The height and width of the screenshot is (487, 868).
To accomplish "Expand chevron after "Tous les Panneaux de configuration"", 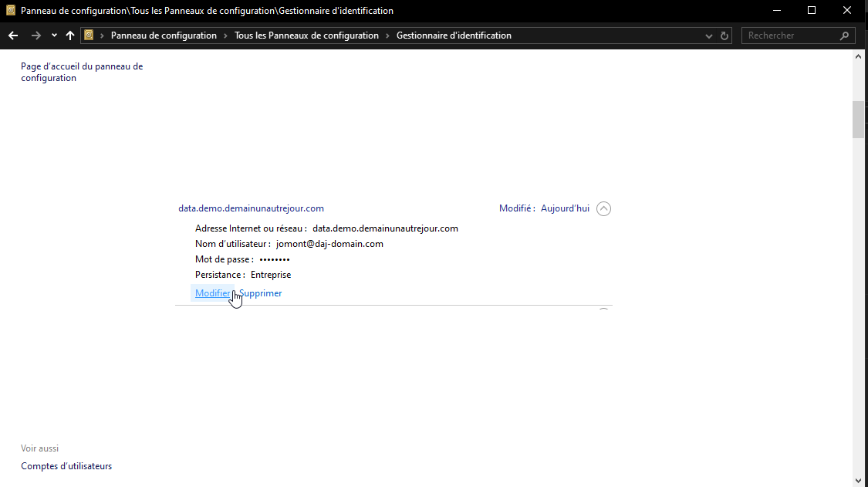I will pos(388,36).
